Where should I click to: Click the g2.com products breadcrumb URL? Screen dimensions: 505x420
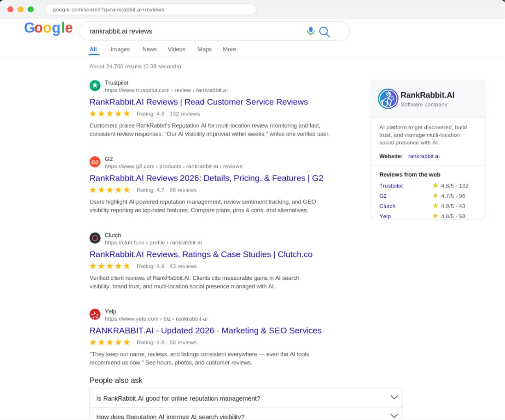point(173,167)
